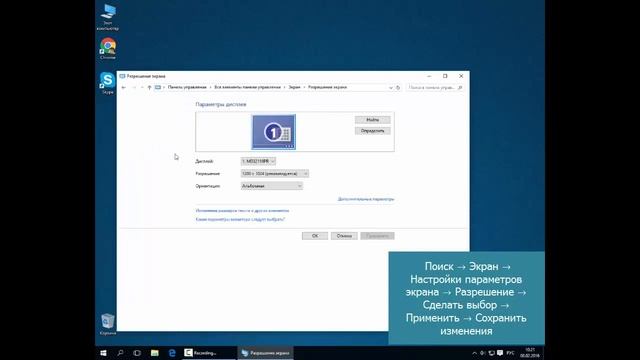Click the OK button
This screenshot has height=360, width=640.
pyautogui.click(x=315, y=236)
